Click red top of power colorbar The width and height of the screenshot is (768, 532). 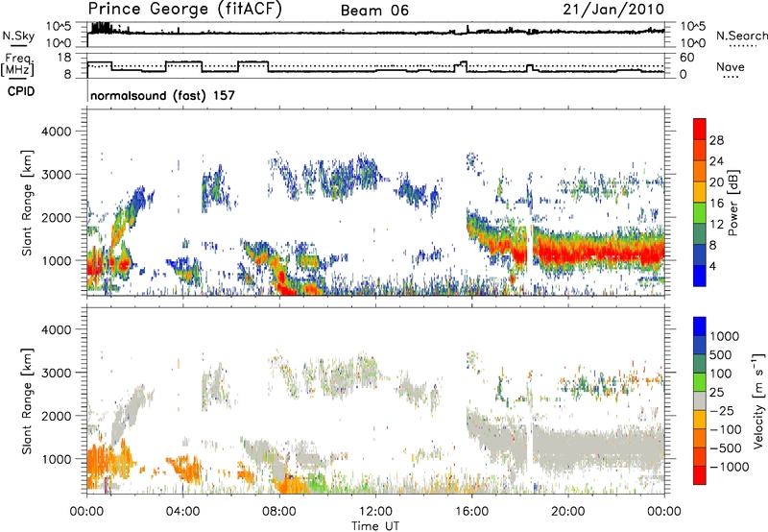click(x=700, y=129)
